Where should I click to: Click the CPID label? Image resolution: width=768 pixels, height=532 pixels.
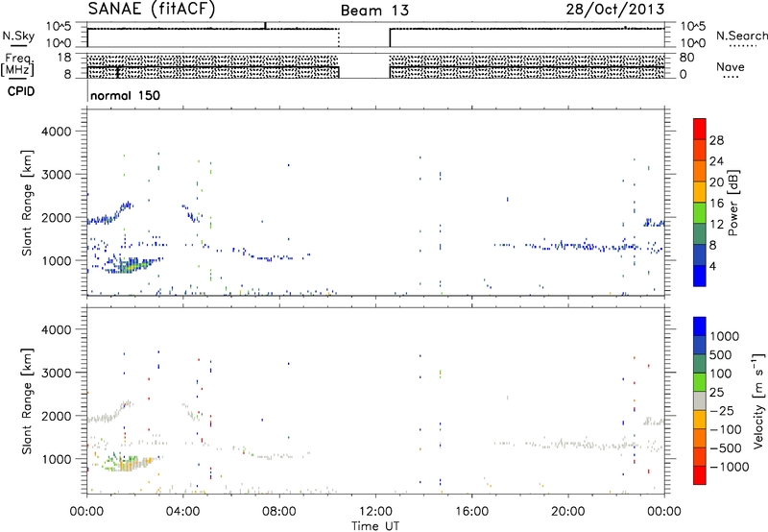(21, 91)
